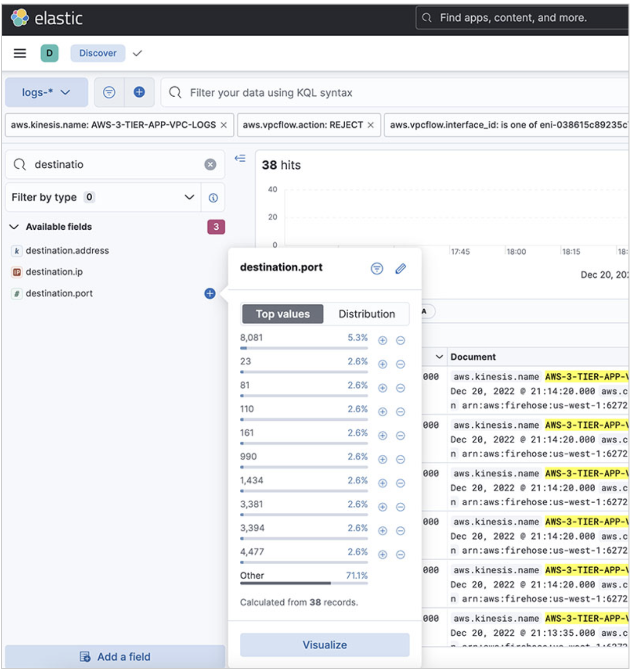Filter for port value 8,081

383,341
